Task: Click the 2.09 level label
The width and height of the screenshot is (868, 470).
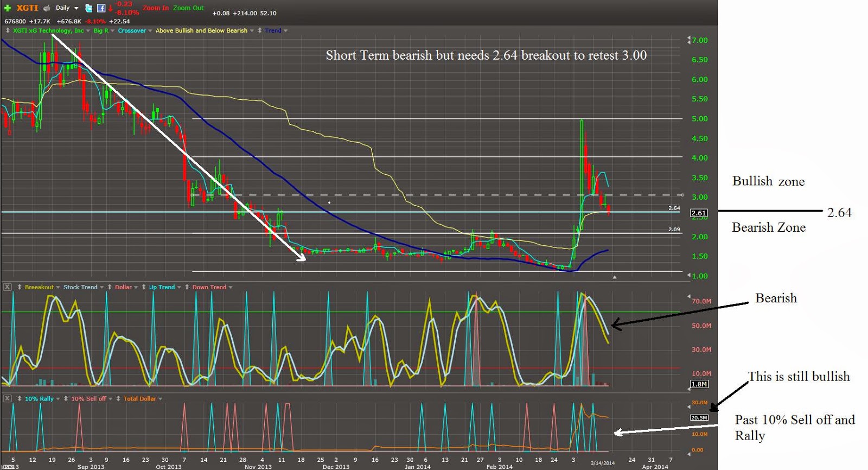Action: tap(674, 229)
